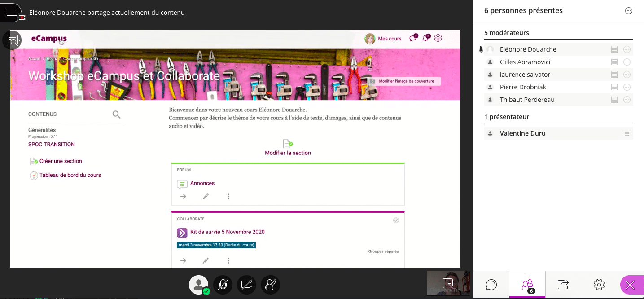Click the 'Généralités' section heading
Image resolution: width=644 pixels, height=299 pixels.
pos(42,130)
